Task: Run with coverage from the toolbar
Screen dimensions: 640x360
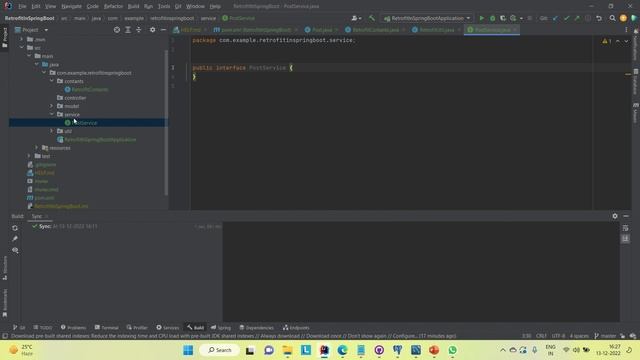Action: coord(503,18)
